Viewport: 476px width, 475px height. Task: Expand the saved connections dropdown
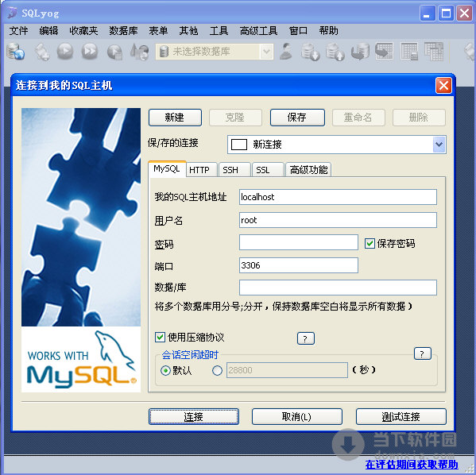[439, 145]
